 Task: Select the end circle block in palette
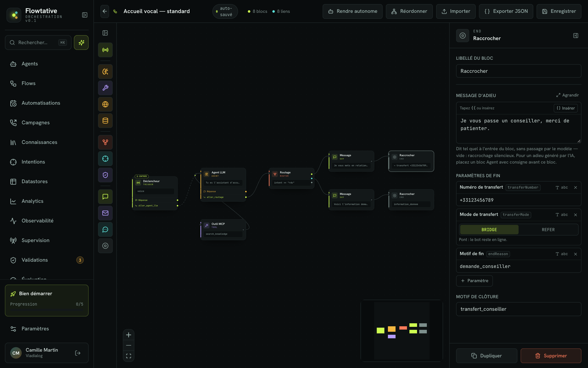pyautogui.click(x=105, y=246)
